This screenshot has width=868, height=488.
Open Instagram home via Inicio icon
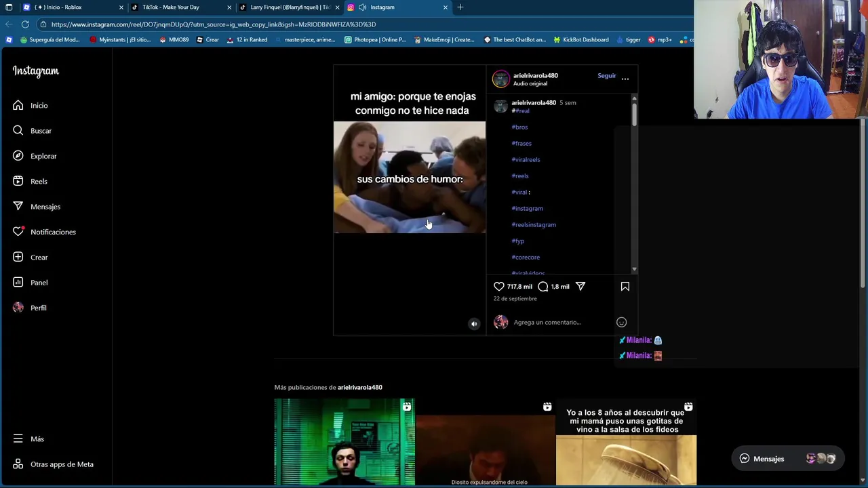click(18, 105)
